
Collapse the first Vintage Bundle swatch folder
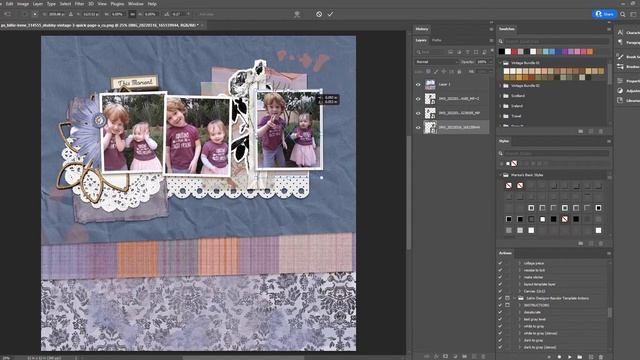pos(501,63)
